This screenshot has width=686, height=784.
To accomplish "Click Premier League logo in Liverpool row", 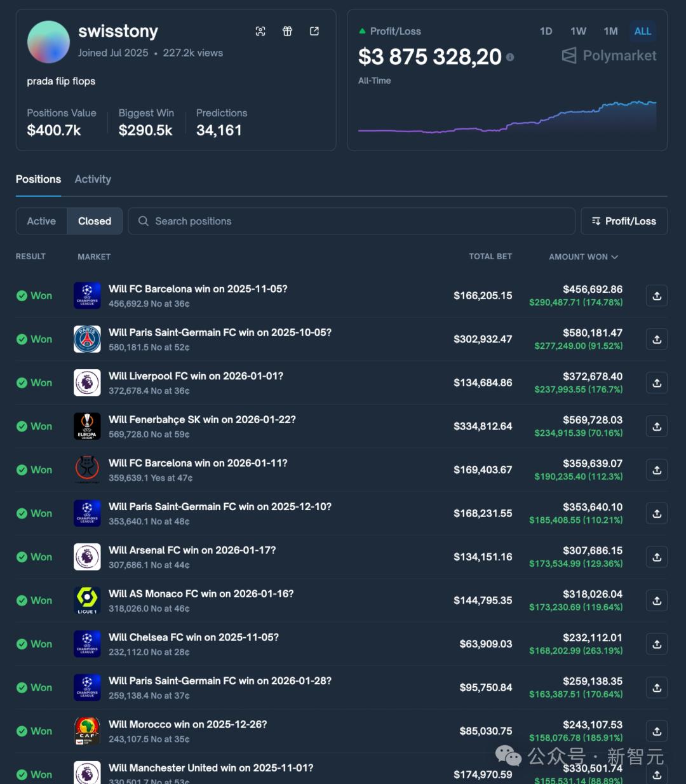I will 87,382.
